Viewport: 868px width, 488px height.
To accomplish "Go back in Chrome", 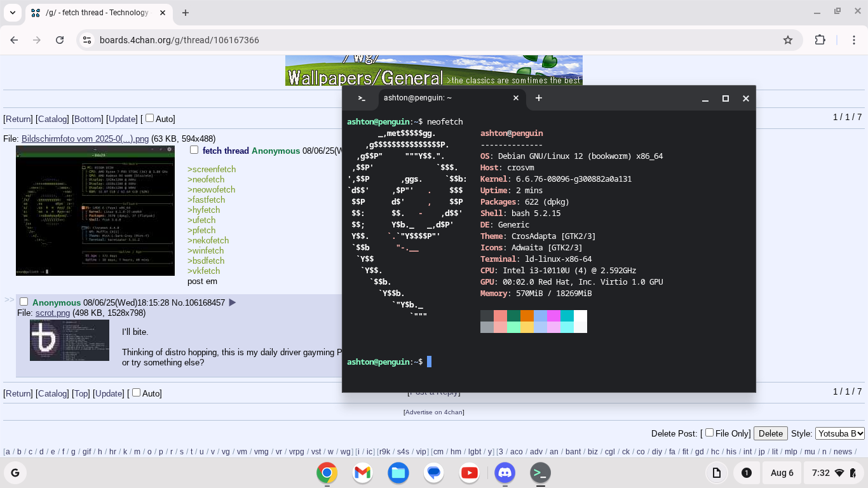I will coord(15,40).
